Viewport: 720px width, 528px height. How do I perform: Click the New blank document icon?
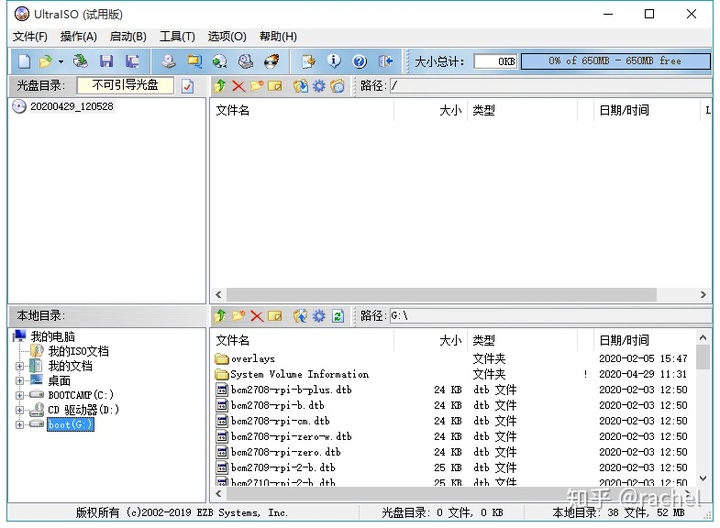pos(24,61)
